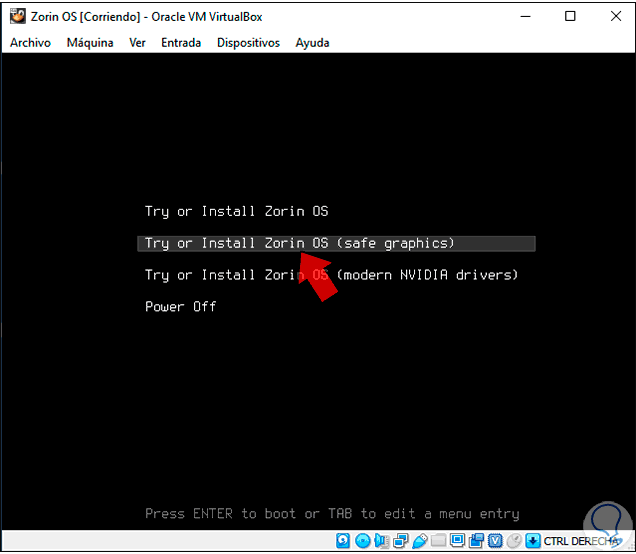
Task: Close the Zorin OS VirtualBox window
Action: click(616, 16)
